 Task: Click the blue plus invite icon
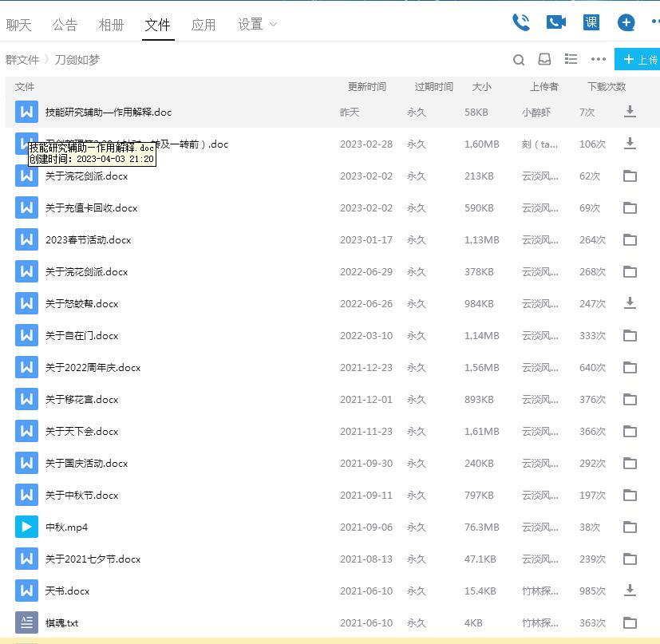coord(626,22)
